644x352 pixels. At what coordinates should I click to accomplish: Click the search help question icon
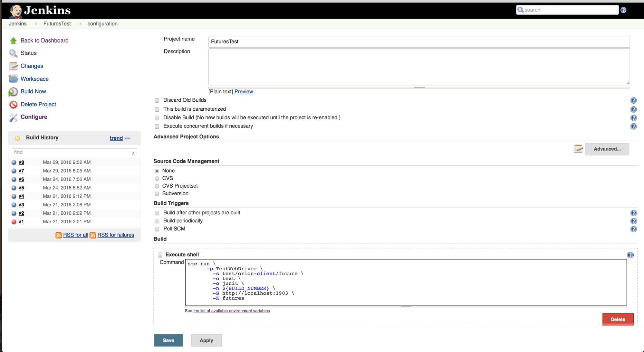(x=623, y=10)
